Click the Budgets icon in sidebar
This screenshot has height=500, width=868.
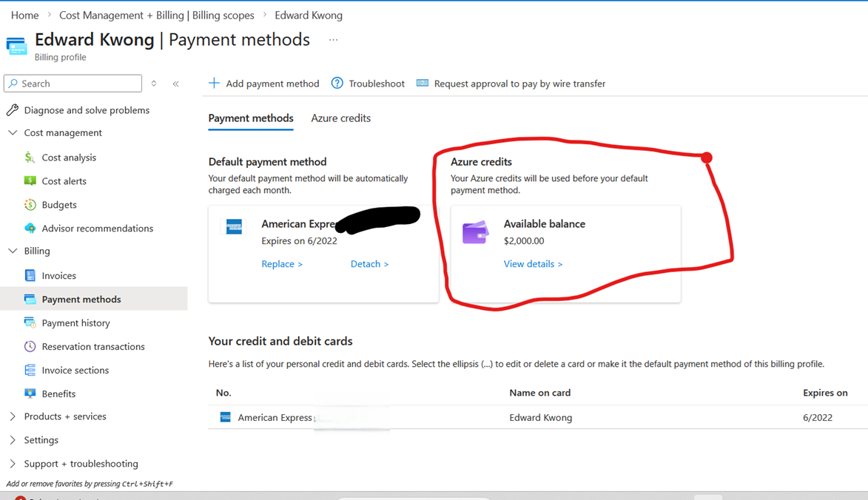pos(30,205)
